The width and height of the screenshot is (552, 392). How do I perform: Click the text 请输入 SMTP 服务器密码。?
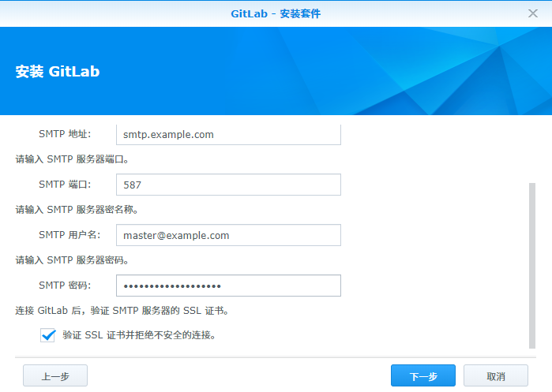tap(72, 260)
